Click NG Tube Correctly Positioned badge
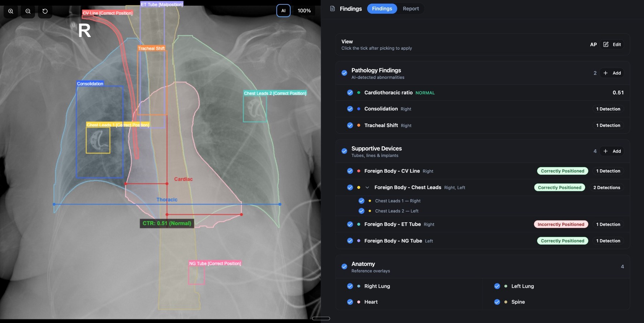This screenshot has width=644, height=323. (x=562, y=241)
